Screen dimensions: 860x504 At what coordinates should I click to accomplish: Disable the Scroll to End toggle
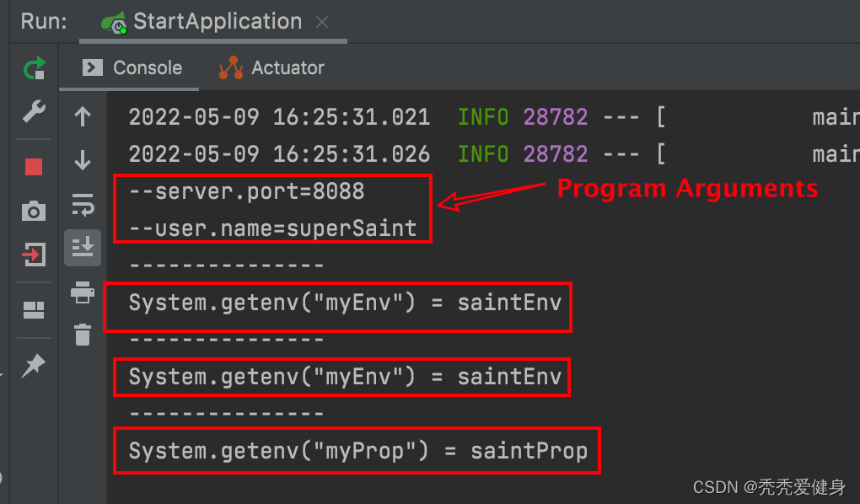pos(83,247)
